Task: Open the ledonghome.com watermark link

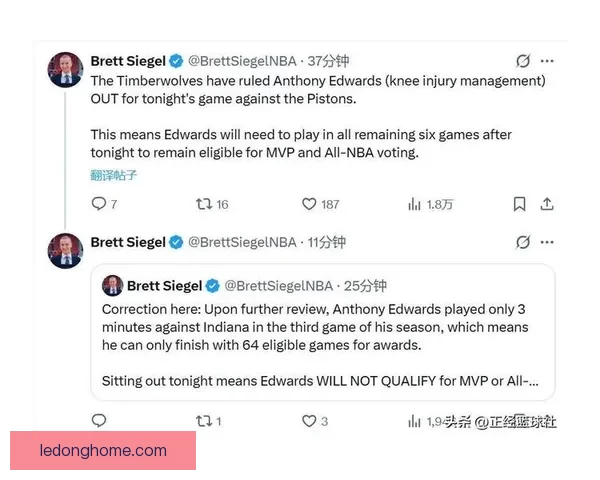Action: 103,451
